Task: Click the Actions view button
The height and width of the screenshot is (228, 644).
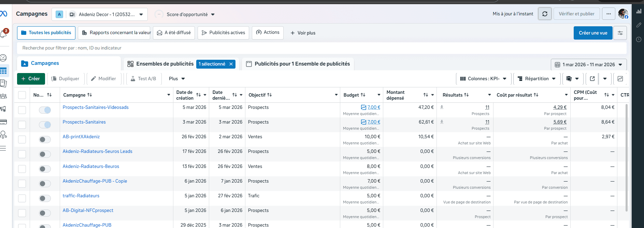Action: pos(268,32)
